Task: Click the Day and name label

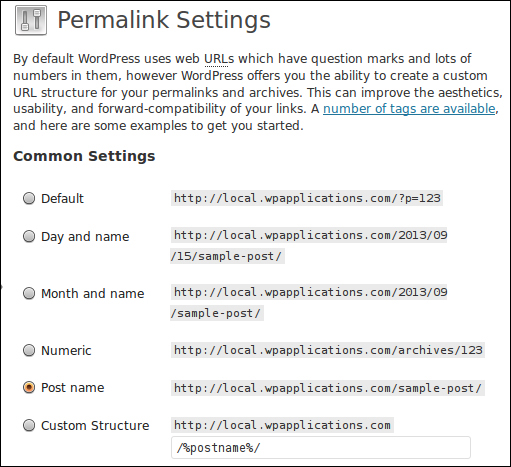Action: point(85,237)
